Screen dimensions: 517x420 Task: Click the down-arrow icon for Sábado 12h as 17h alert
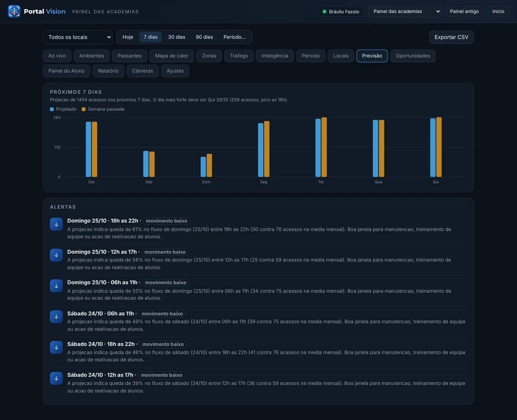pos(56,378)
